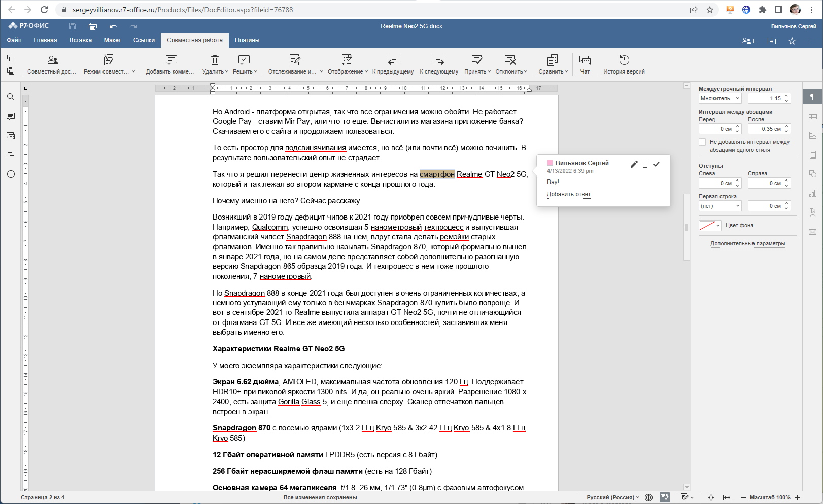This screenshot has width=823, height=504.
Task: Open Первая строка (нет) dropdown
Action: click(x=720, y=206)
